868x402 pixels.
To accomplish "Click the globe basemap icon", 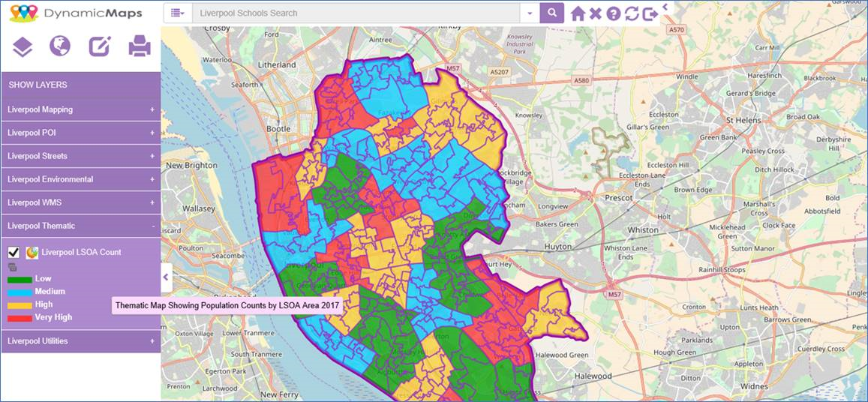I will click(60, 46).
